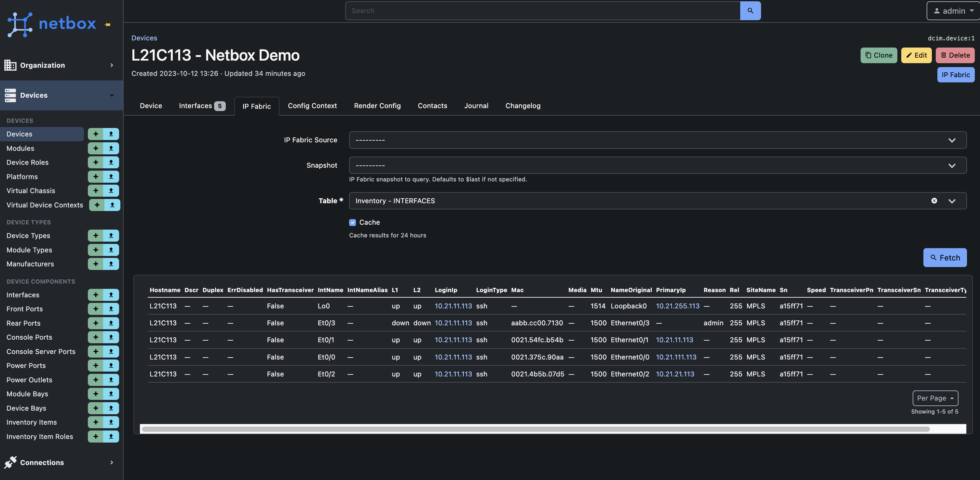Import device roles with upload icon
Viewport: 980px width, 480px height.
[x=111, y=162]
